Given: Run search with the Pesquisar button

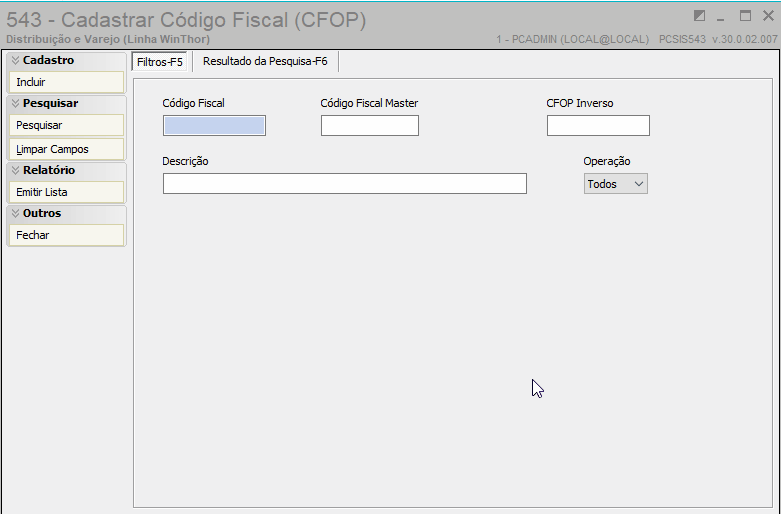Looking at the screenshot, I should 66,125.
